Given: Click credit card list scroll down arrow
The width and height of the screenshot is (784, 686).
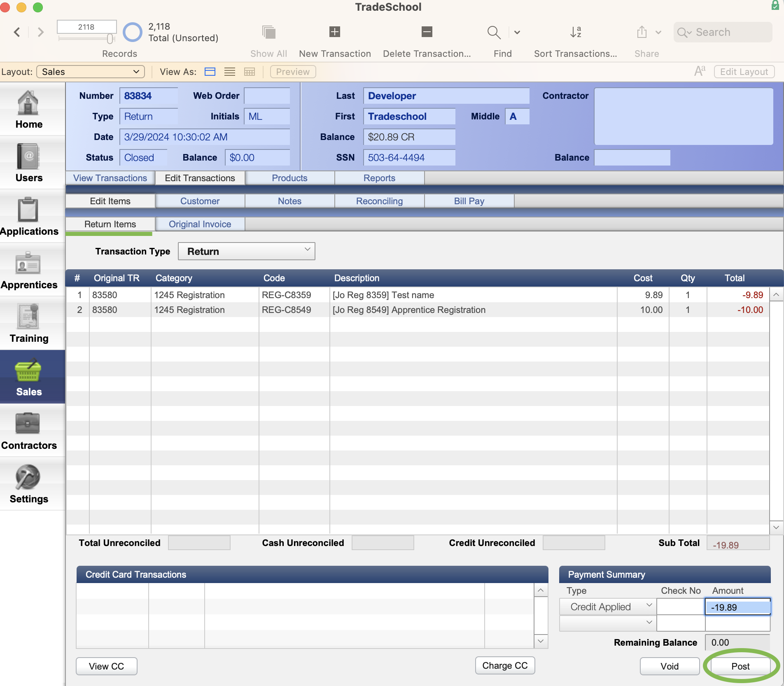Looking at the screenshot, I should tap(541, 641).
